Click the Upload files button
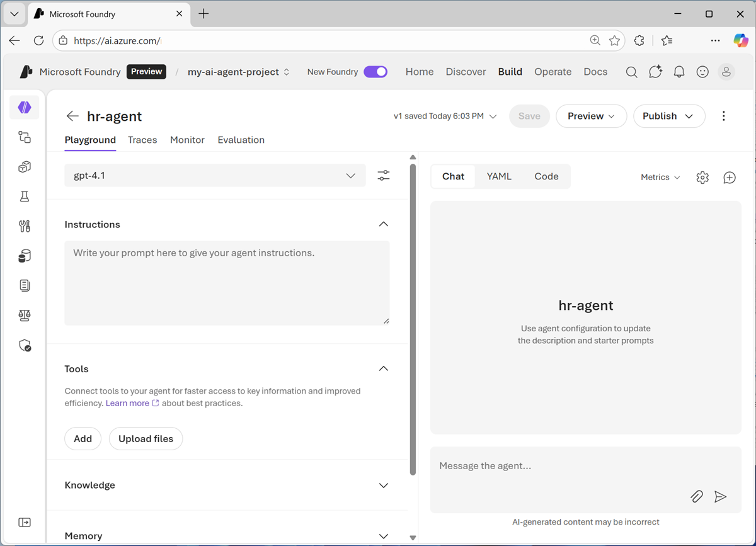 [146, 438]
